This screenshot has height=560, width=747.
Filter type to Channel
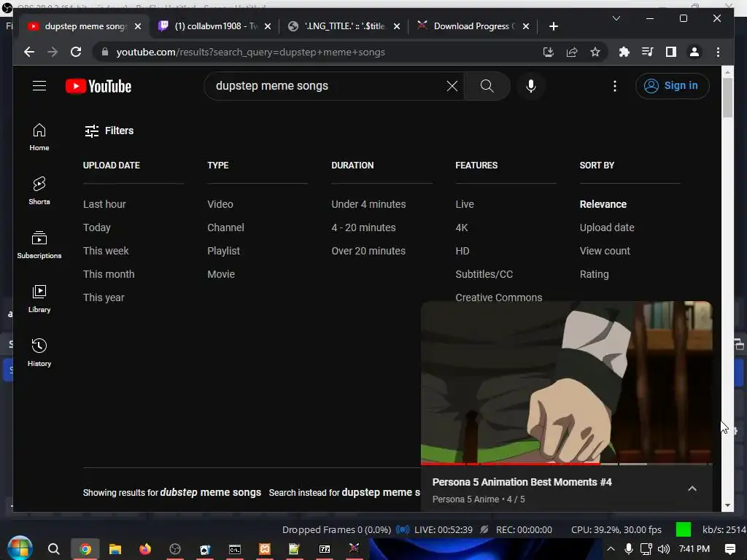click(x=226, y=227)
